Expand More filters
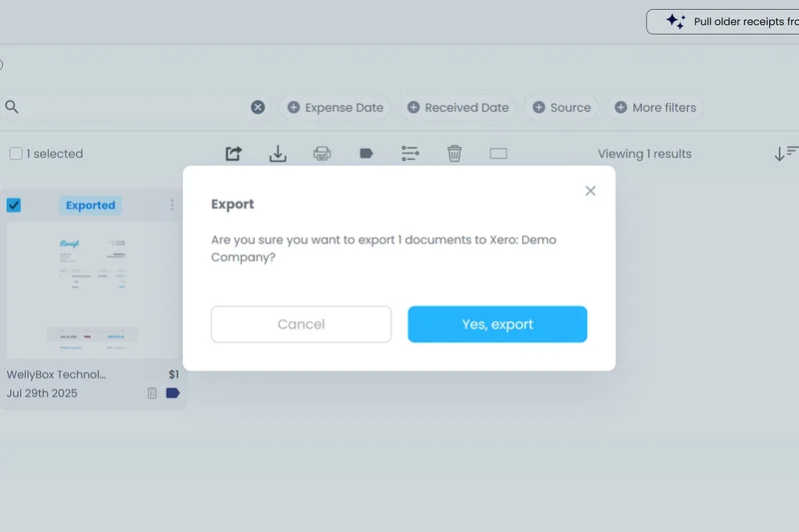This screenshot has height=532, width=799. coord(655,108)
